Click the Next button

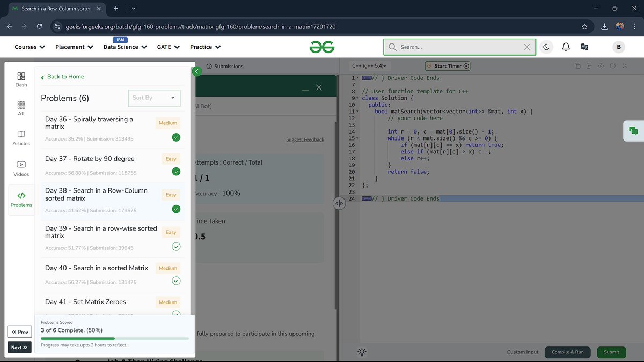(20, 347)
